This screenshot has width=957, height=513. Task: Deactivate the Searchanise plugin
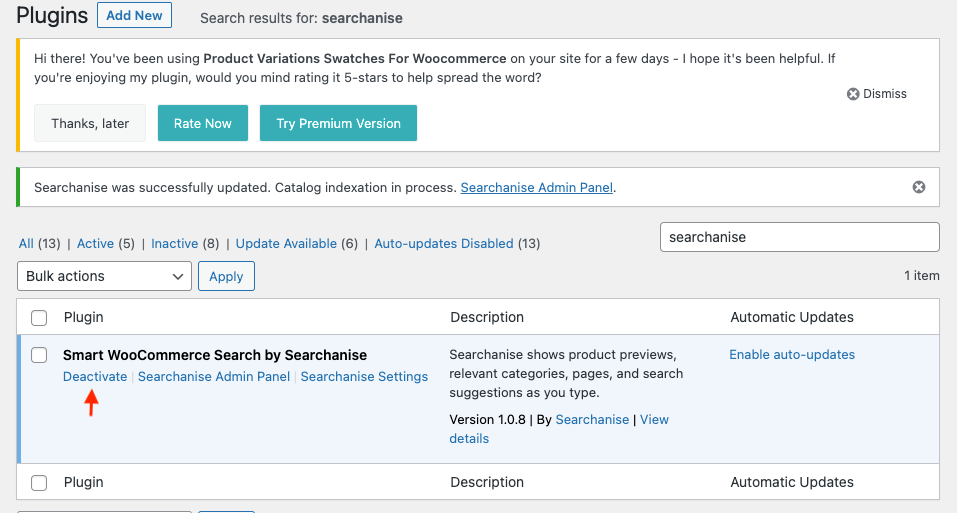(95, 376)
